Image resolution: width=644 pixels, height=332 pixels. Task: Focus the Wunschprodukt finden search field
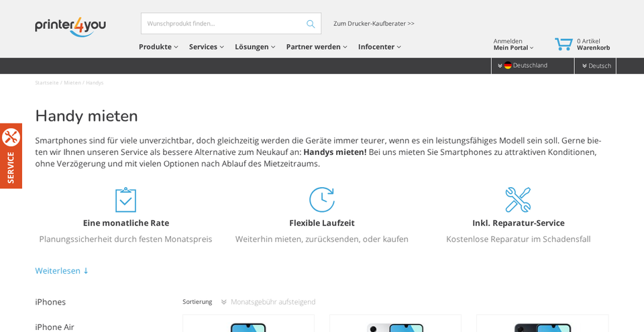[231, 23]
